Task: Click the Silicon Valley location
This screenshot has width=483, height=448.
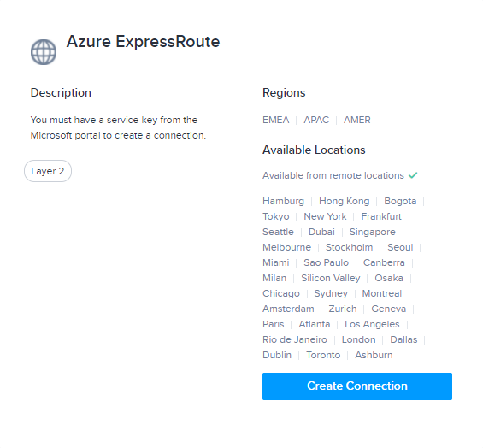Action: (330, 278)
